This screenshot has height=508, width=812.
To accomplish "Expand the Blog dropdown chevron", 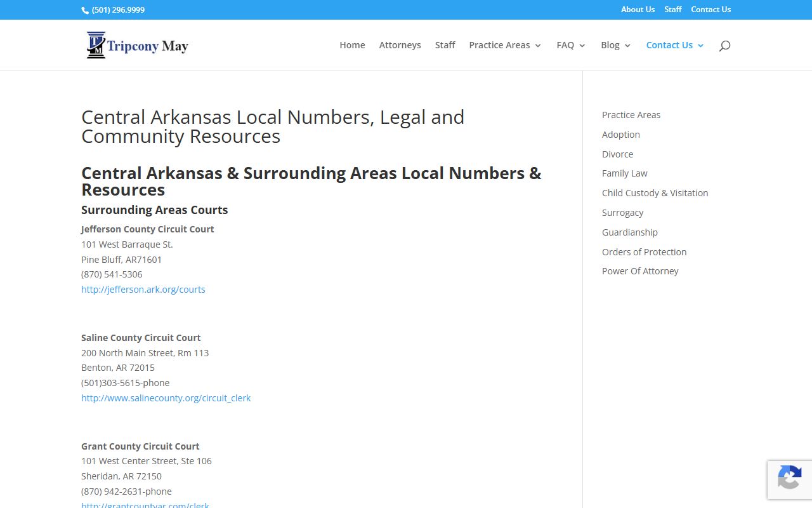I will point(627,46).
